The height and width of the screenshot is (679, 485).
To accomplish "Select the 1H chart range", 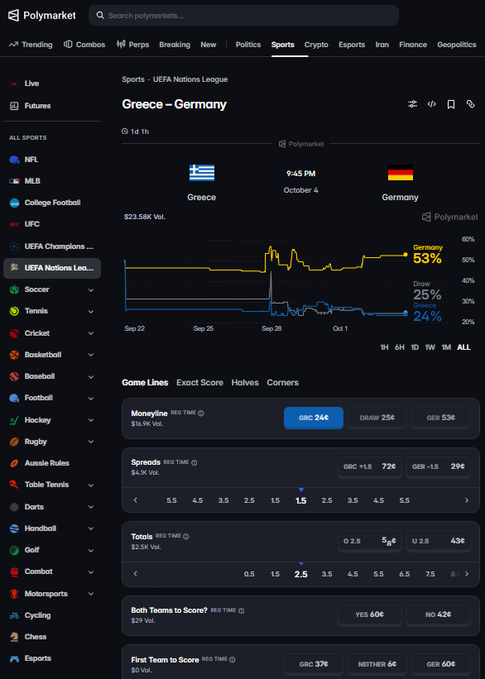I will point(384,347).
